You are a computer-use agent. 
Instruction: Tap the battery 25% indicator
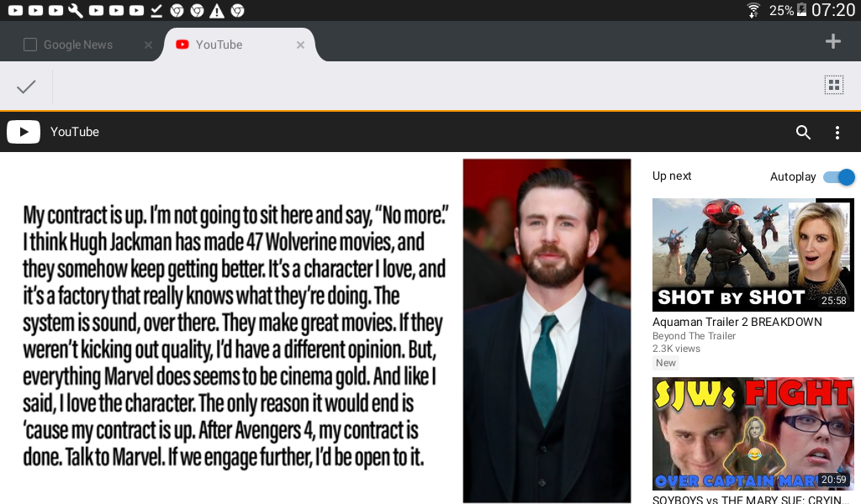click(787, 10)
